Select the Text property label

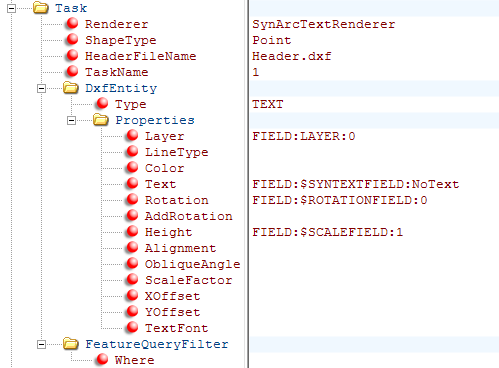[161, 184]
